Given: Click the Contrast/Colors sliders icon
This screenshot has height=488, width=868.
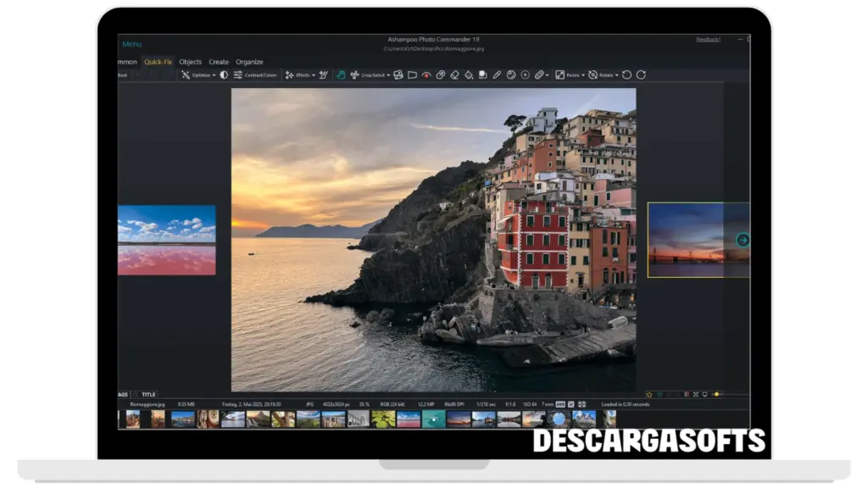Looking at the screenshot, I should (x=238, y=75).
